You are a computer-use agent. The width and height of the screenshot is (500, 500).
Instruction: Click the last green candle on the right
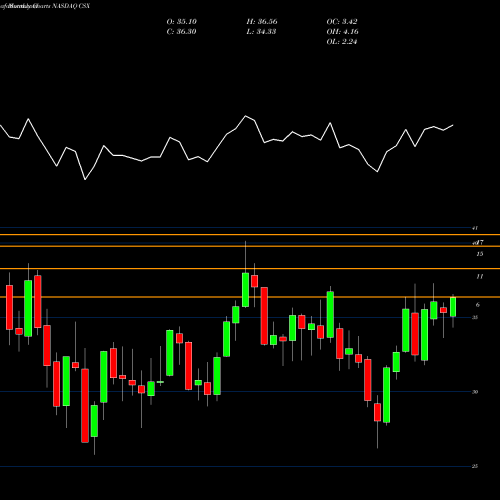coord(453,307)
